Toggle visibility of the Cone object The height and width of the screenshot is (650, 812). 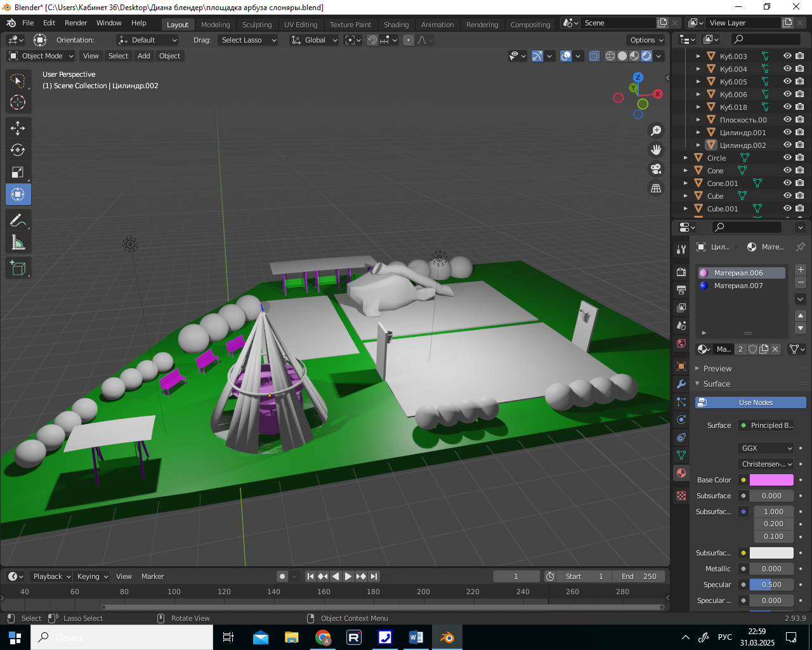click(x=787, y=170)
